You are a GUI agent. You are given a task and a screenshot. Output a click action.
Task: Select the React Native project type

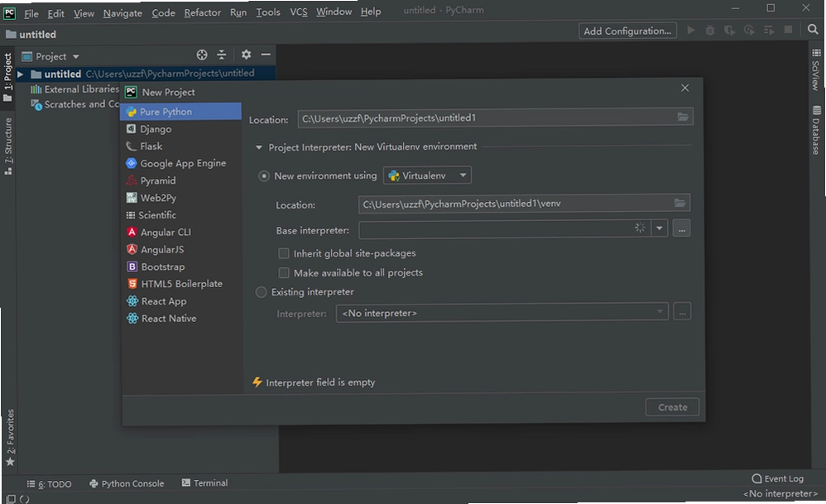tap(181, 319)
